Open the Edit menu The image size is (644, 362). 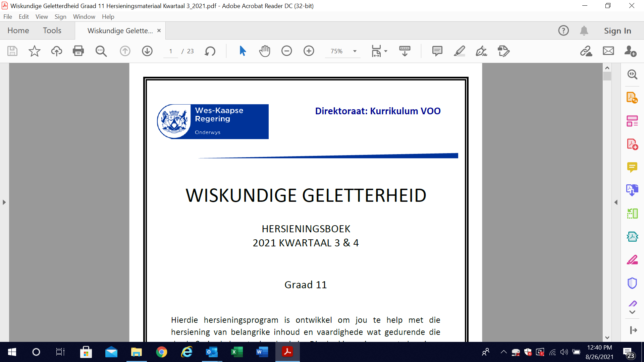[x=24, y=17]
